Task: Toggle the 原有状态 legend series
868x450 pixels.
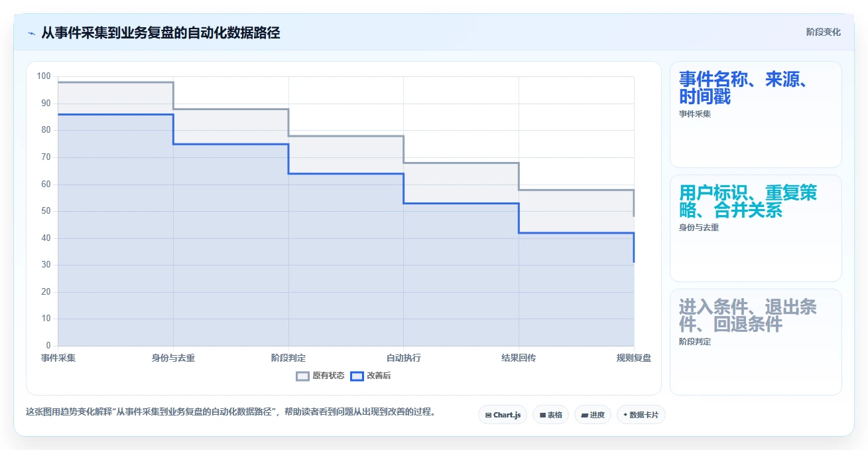Action: tap(320, 376)
